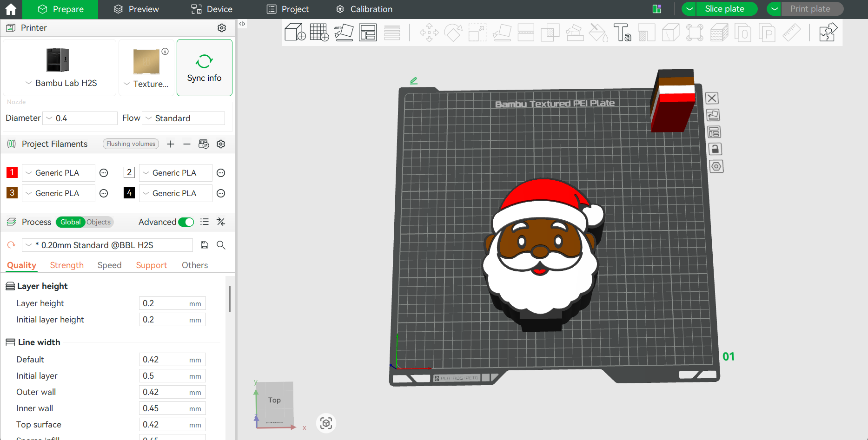Open the Text tool to add embossed text
The image size is (868, 440).
click(x=623, y=33)
